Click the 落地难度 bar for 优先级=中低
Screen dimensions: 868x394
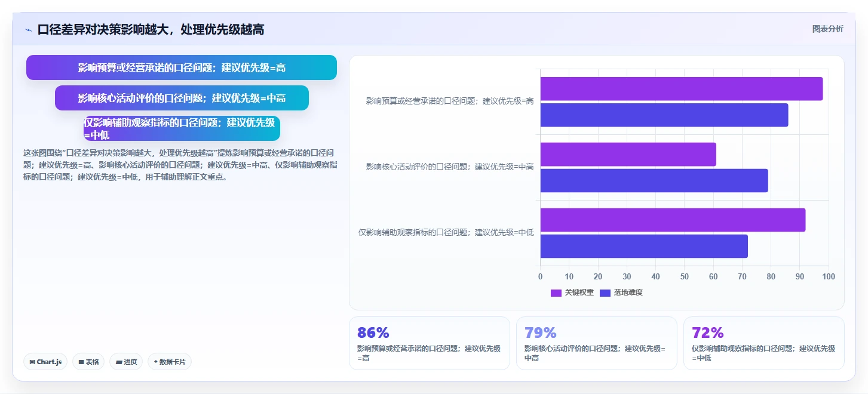click(x=644, y=246)
